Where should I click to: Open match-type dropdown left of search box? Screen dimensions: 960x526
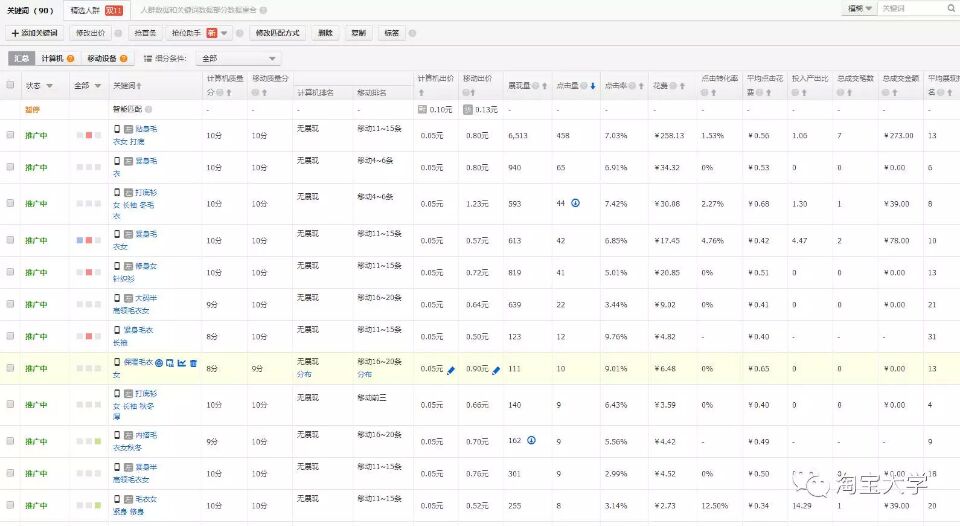click(860, 9)
